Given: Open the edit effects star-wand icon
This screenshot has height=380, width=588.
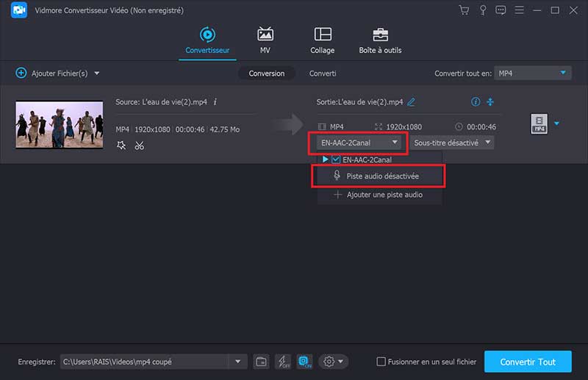Looking at the screenshot, I should tap(121, 146).
